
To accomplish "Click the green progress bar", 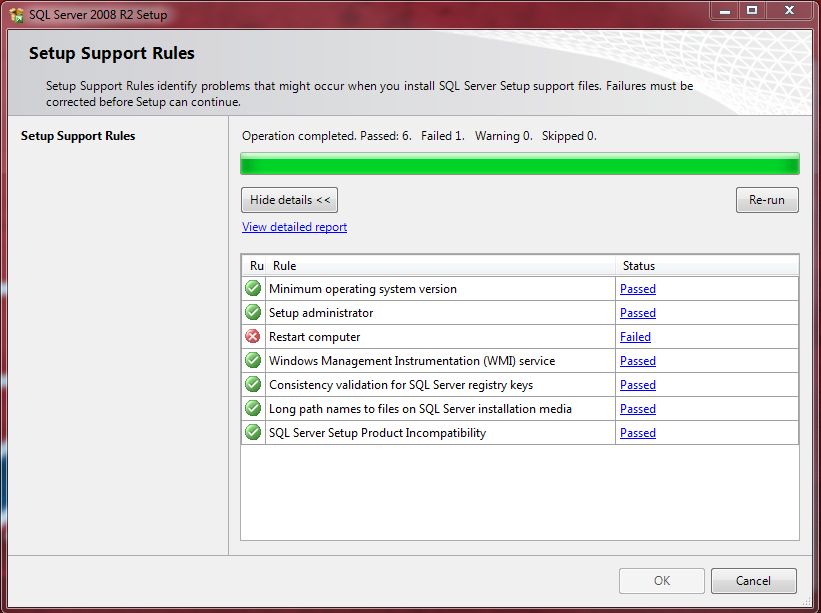I will (519, 164).
